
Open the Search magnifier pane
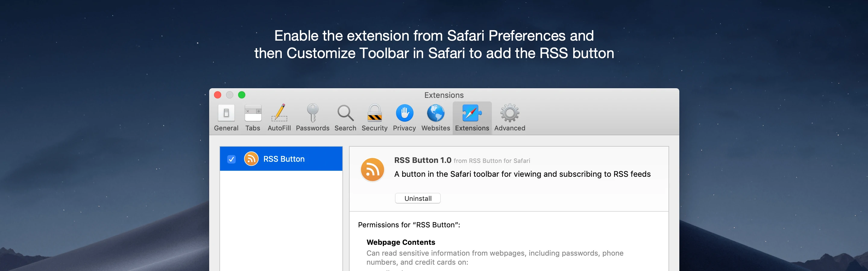tap(345, 117)
